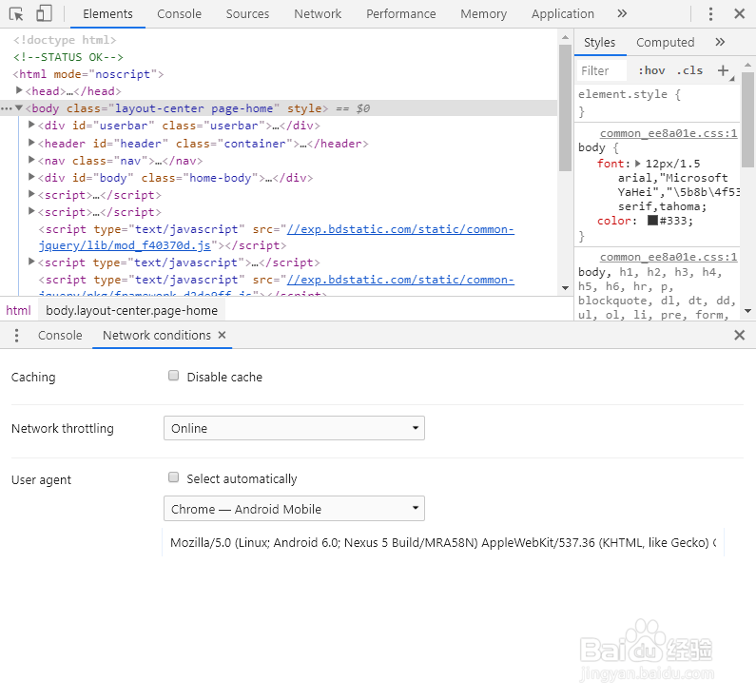This screenshot has height=700, width=756.
Task: Expand the second collapsed script node
Action: (x=31, y=211)
